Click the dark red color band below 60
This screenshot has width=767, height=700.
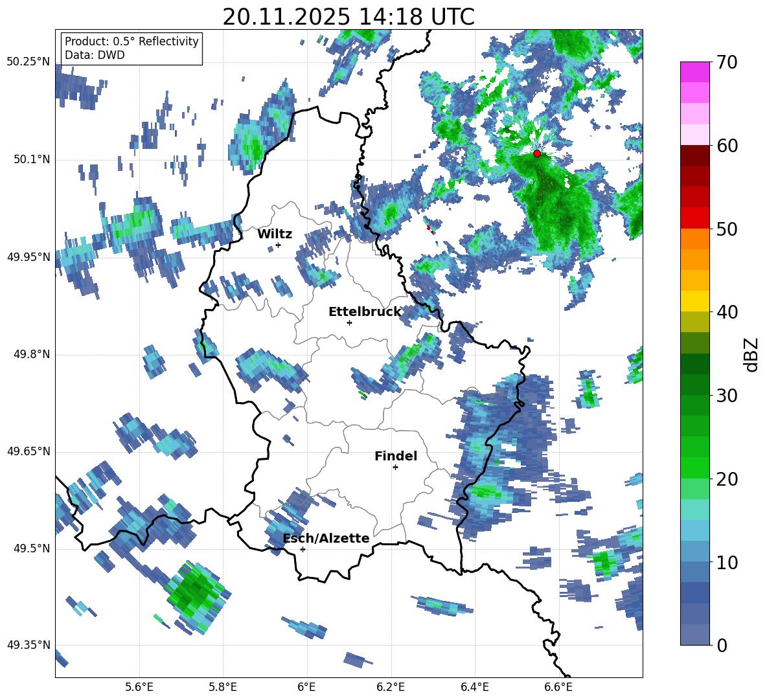pyautogui.click(x=695, y=156)
